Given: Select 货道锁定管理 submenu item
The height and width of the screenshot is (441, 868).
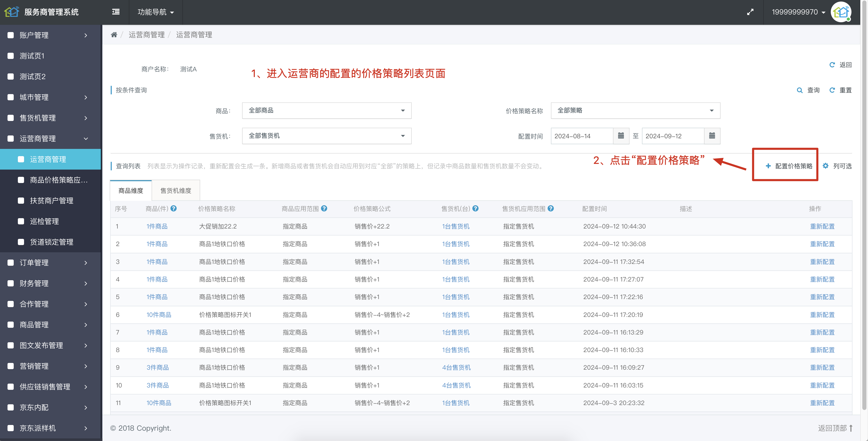Looking at the screenshot, I should click(50, 242).
